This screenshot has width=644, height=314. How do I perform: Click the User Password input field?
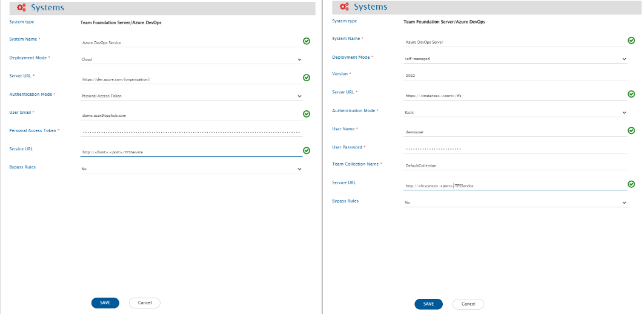click(x=515, y=149)
